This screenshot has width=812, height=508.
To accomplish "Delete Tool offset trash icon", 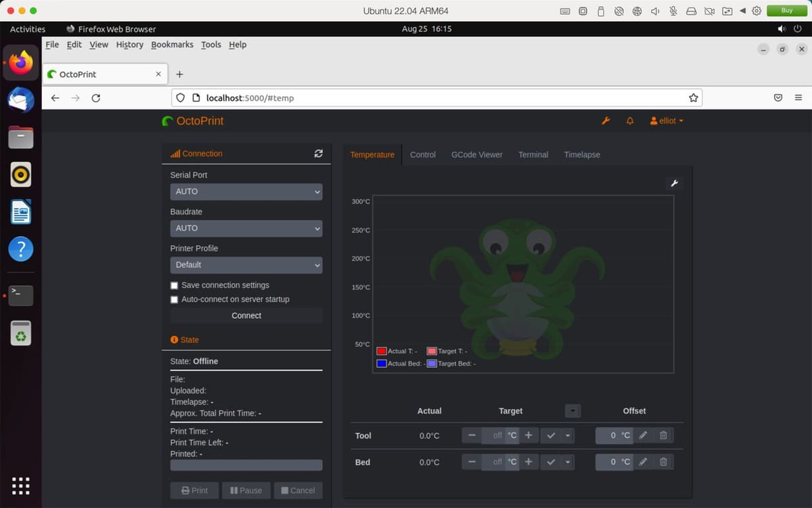I will [x=663, y=436].
